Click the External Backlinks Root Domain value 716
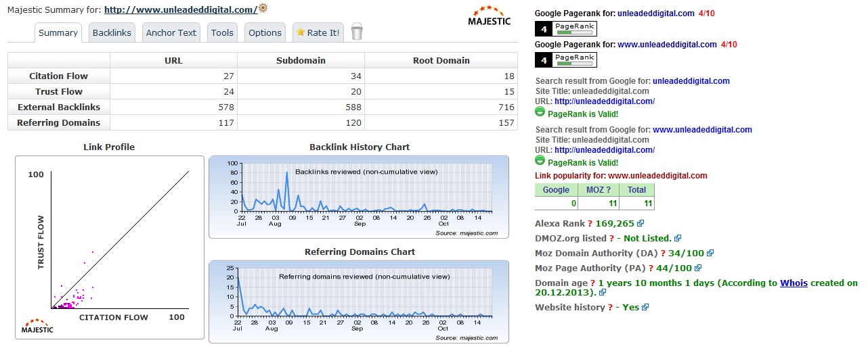Viewport: 868px width, 357px height. coord(506,107)
